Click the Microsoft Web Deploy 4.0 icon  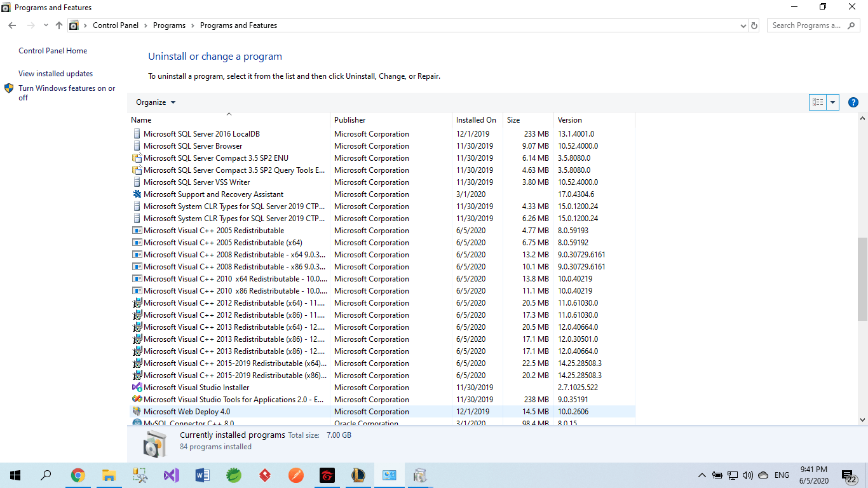pyautogui.click(x=137, y=412)
